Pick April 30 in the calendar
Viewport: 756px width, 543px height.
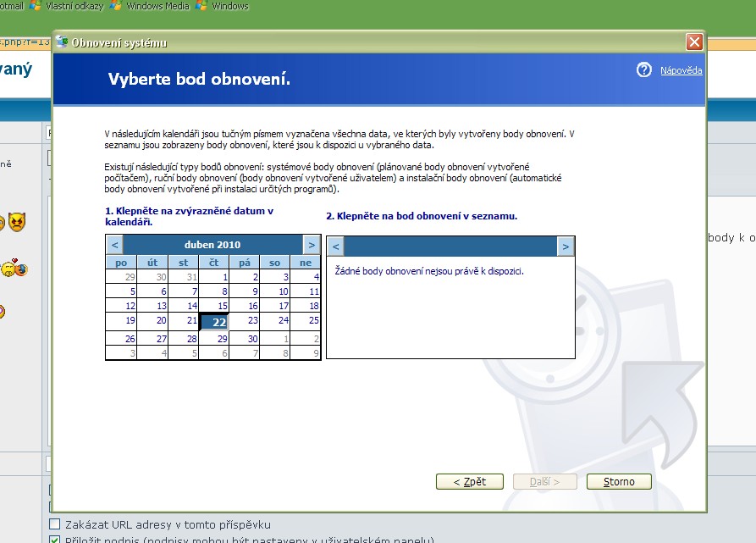[x=251, y=338]
